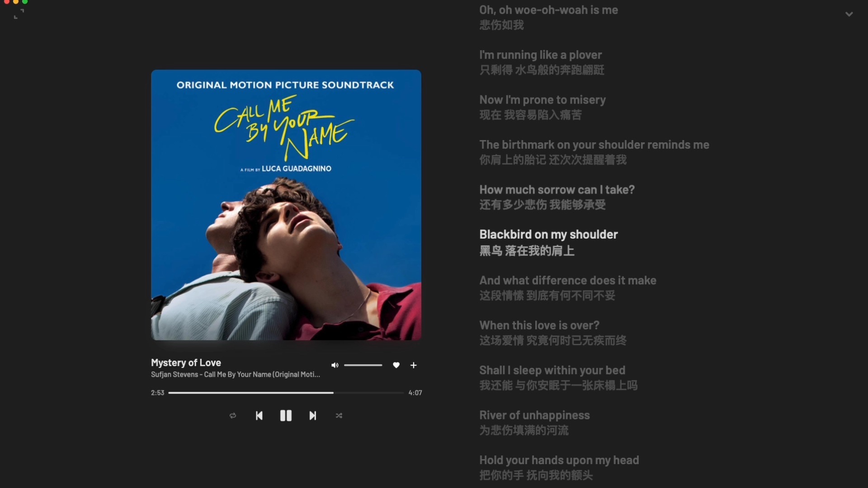Add song to playlist with plus icon
Viewport: 868px width, 488px height.
(x=413, y=365)
